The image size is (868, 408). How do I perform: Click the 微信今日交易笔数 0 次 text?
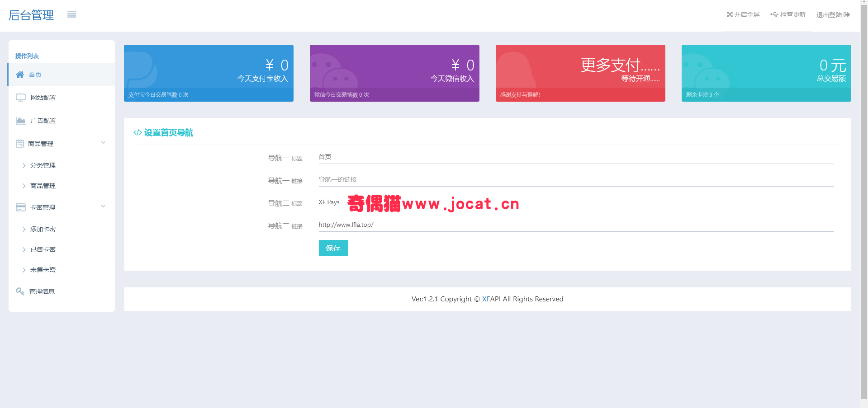[342, 95]
